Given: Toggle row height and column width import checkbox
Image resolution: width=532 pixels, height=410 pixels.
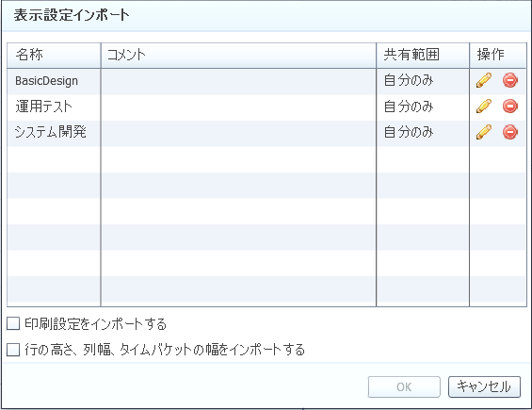Looking at the screenshot, I should tap(13, 350).
